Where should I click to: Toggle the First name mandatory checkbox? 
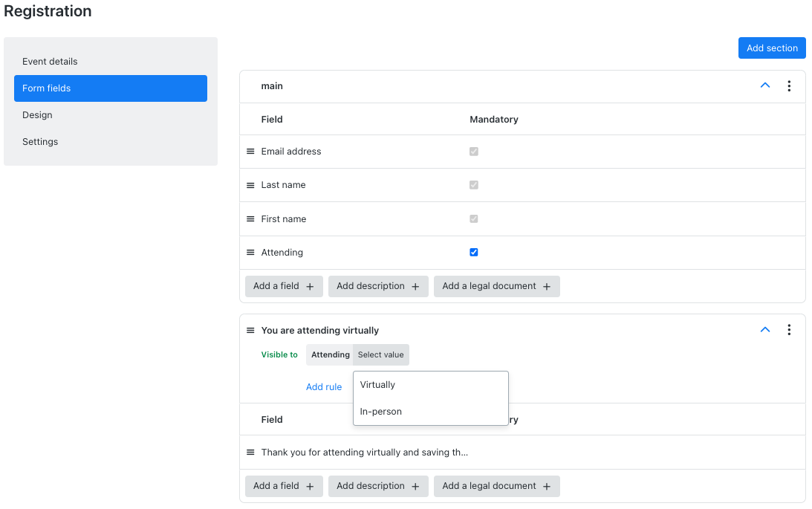474,218
